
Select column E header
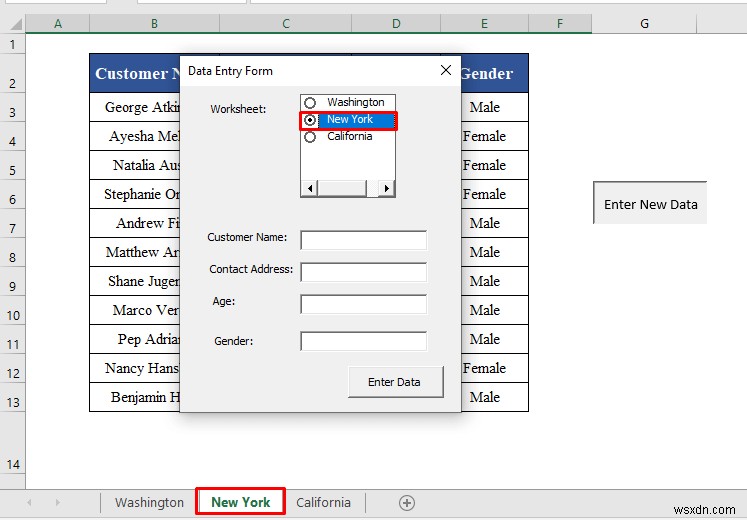click(x=485, y=24)
